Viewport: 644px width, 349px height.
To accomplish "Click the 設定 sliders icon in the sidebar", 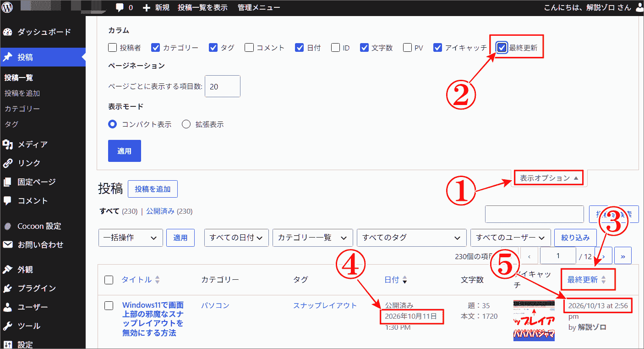I will tap(7, 344).
